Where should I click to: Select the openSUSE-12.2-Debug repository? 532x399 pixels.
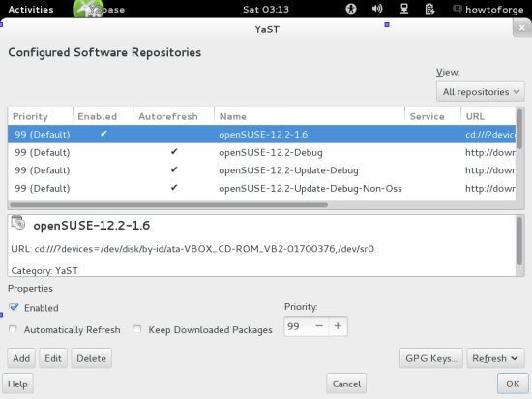(x=261, y=152)
